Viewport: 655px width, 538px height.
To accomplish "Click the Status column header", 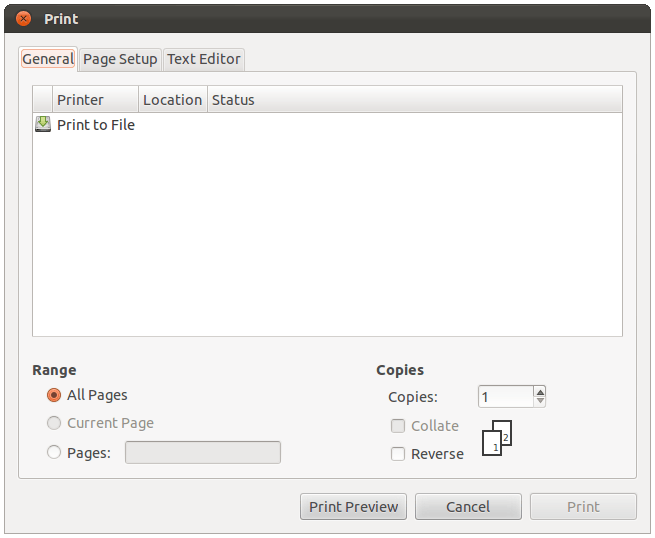I will tap(233, 100).
